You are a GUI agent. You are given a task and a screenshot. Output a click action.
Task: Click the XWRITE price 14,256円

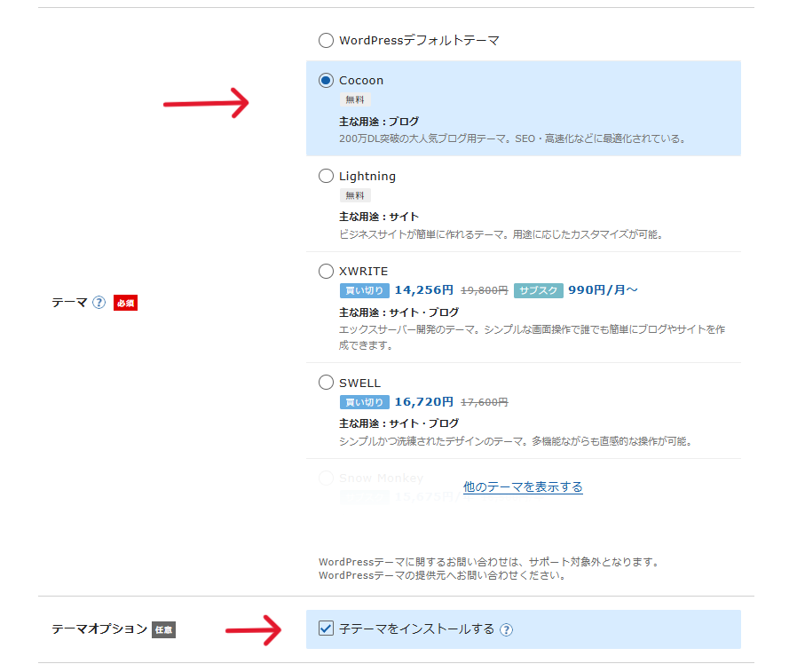pyautogui.click(x=424, y=289)
